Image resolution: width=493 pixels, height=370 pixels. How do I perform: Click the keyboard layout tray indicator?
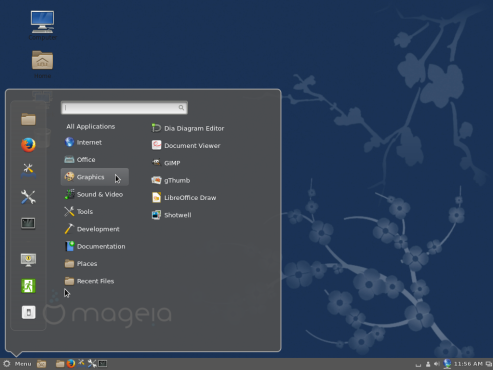418,365
